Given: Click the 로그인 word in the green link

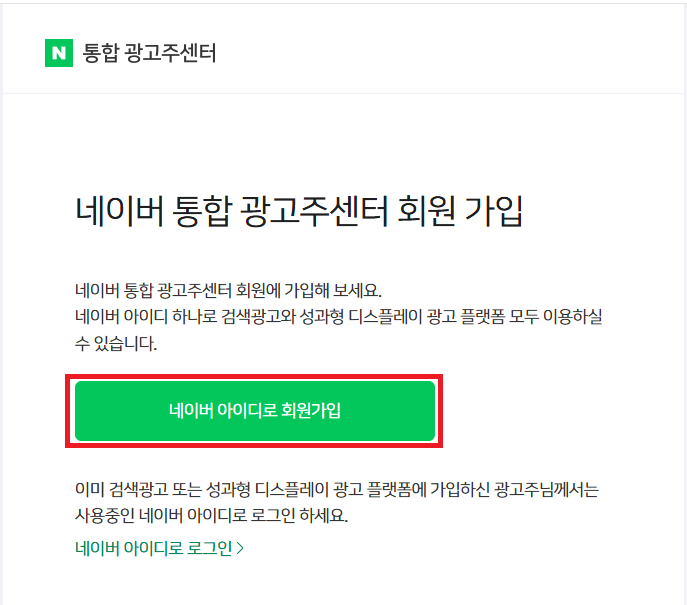Looking at the screenshot, I should (209, 548).
